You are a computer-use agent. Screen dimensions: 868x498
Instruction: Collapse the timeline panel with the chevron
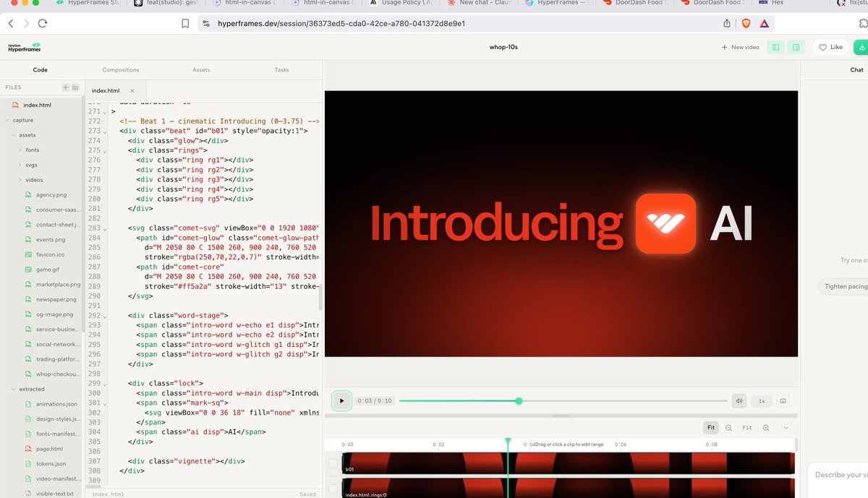(786, 428)
